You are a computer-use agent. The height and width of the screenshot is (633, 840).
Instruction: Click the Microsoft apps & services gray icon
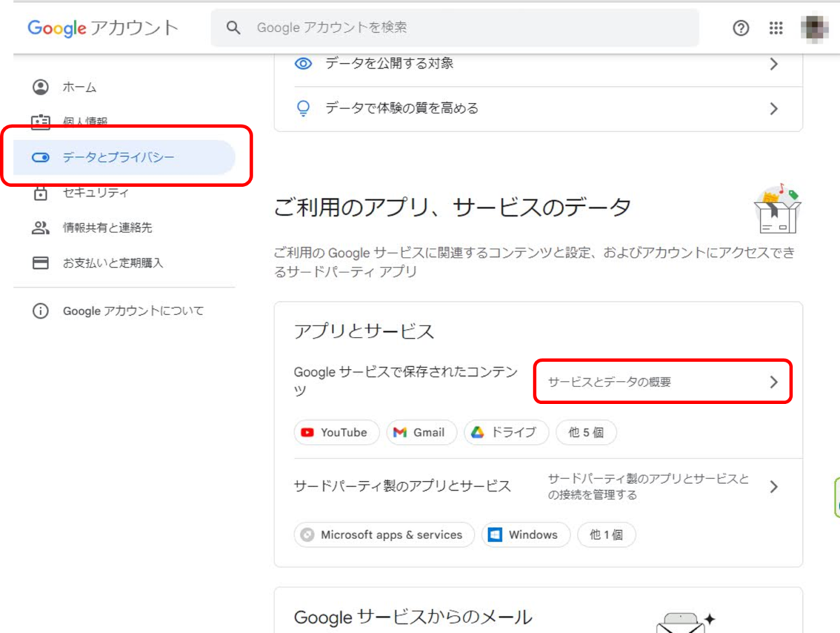(307, 535)
